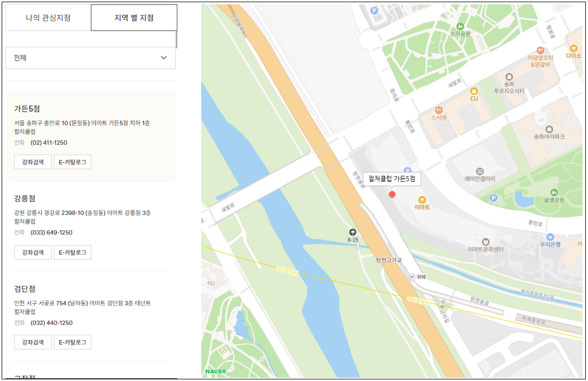Select the CU convenience store icon
The image size is (588, 381).
point(474,92)
